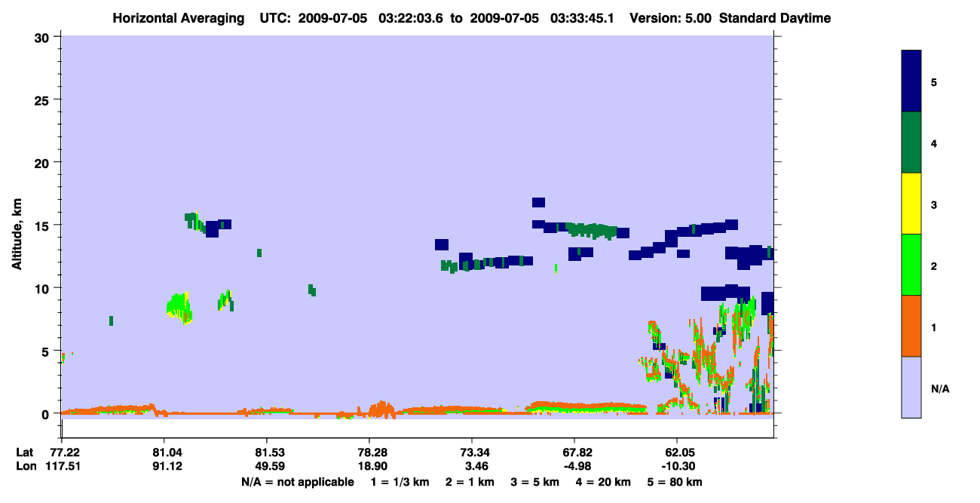This screenshot has width=980, height=503.
Task: Click the colorbar label '2'
Action: click(934, 265)
